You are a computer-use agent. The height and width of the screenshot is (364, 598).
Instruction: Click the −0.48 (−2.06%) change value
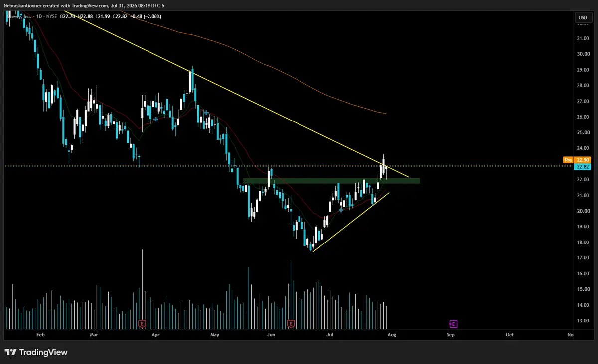point(147,16)
